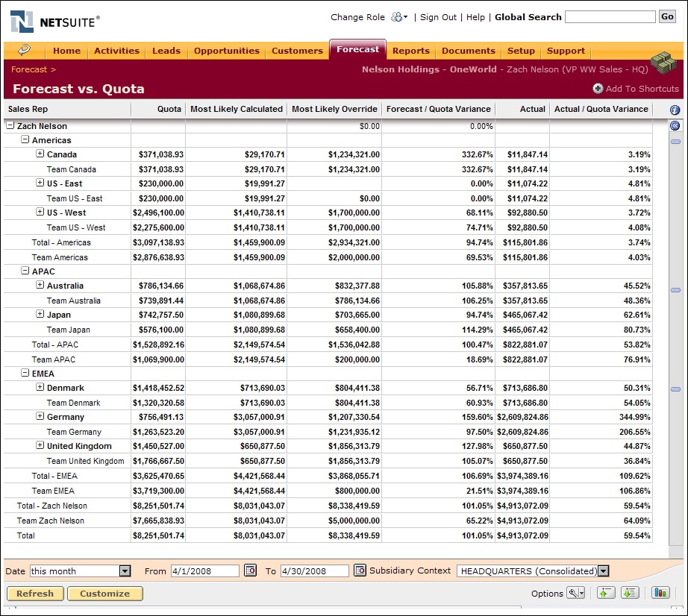Click the money stack Forecast icon
The width and height of the screenshot is (688, 616).
pos(663,63)
